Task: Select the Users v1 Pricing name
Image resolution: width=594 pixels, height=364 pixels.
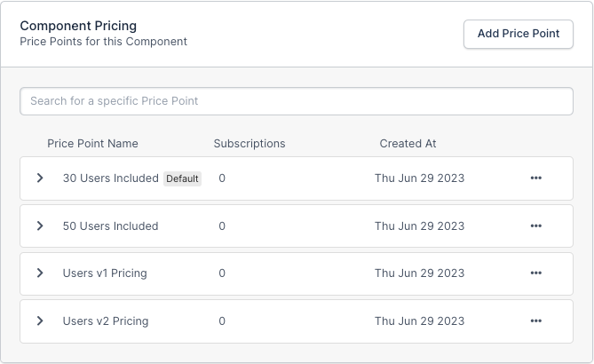Action: (x=105, y=273)
